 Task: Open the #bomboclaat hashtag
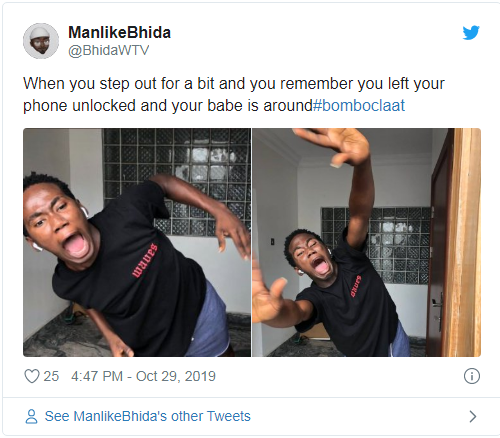pos(359,106)
